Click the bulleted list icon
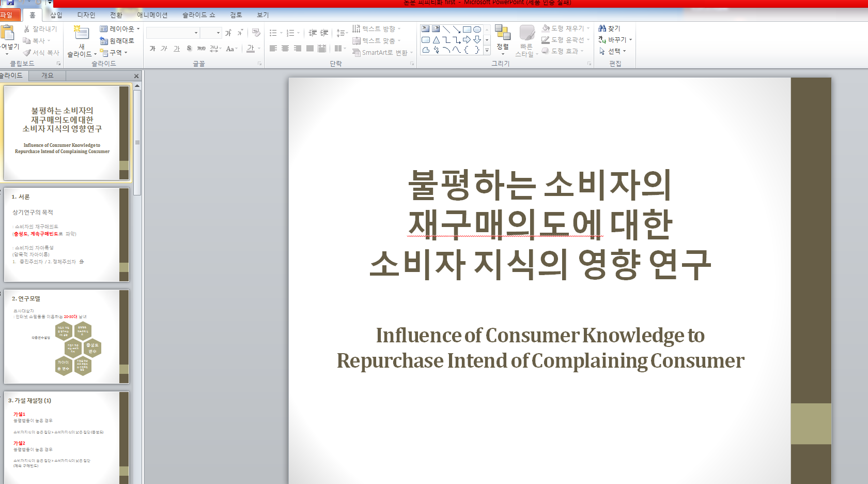 pos(274,33)
